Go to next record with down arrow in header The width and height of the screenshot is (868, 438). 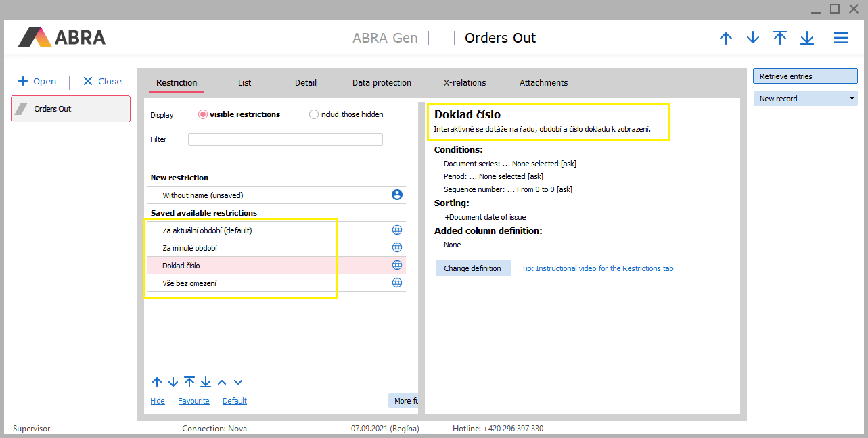pyautogui.click(x=753, y=39)
